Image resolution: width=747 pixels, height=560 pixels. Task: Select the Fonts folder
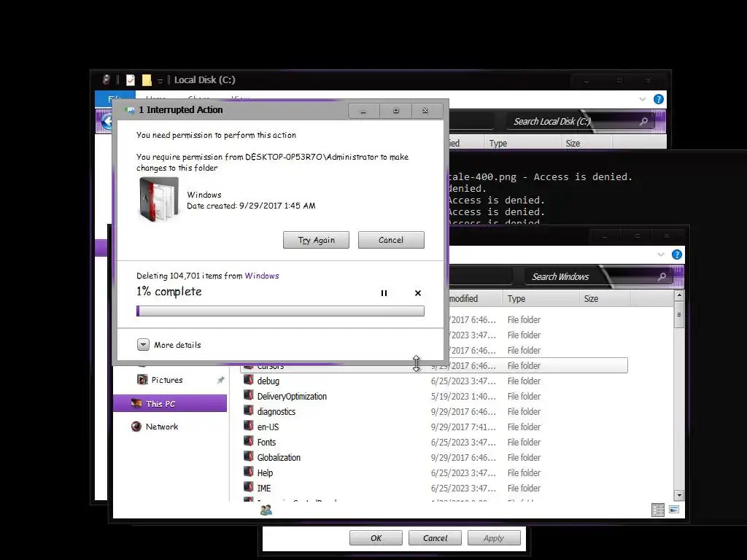click(x=433, y=442)
